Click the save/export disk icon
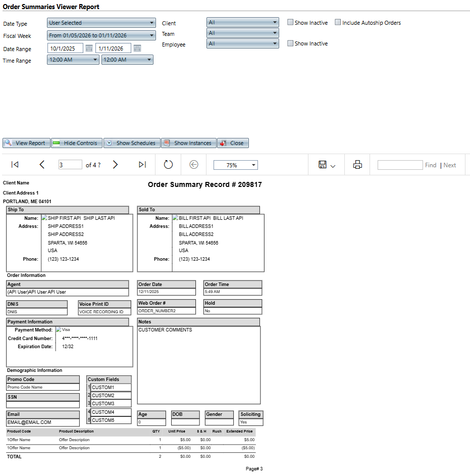Viewport: 470px width, 476px height. click(323, 165)
